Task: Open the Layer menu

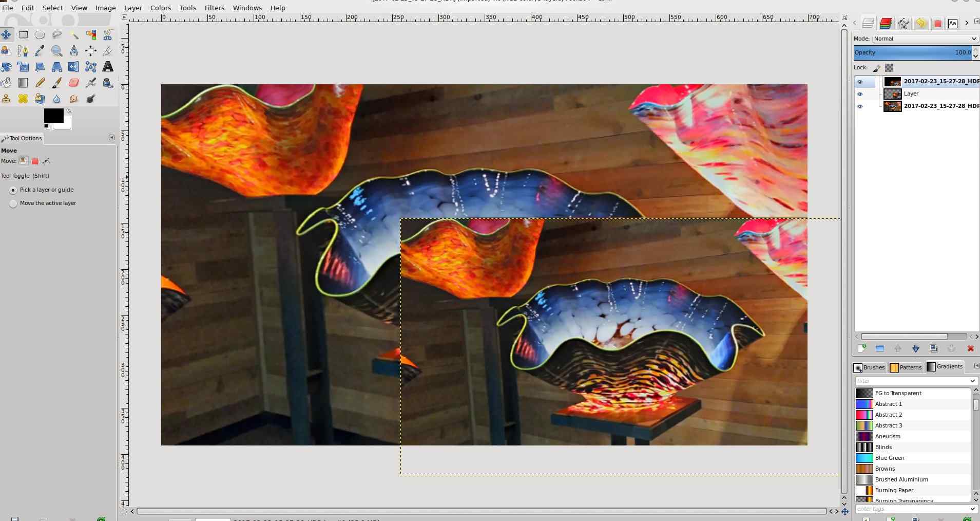Action: click(x=133, y=8)
